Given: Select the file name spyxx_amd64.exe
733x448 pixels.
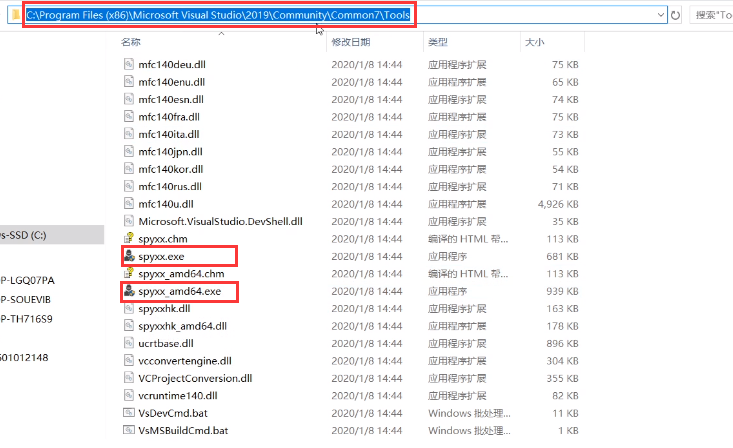Looking at the screenshot, I should [180, 291].
